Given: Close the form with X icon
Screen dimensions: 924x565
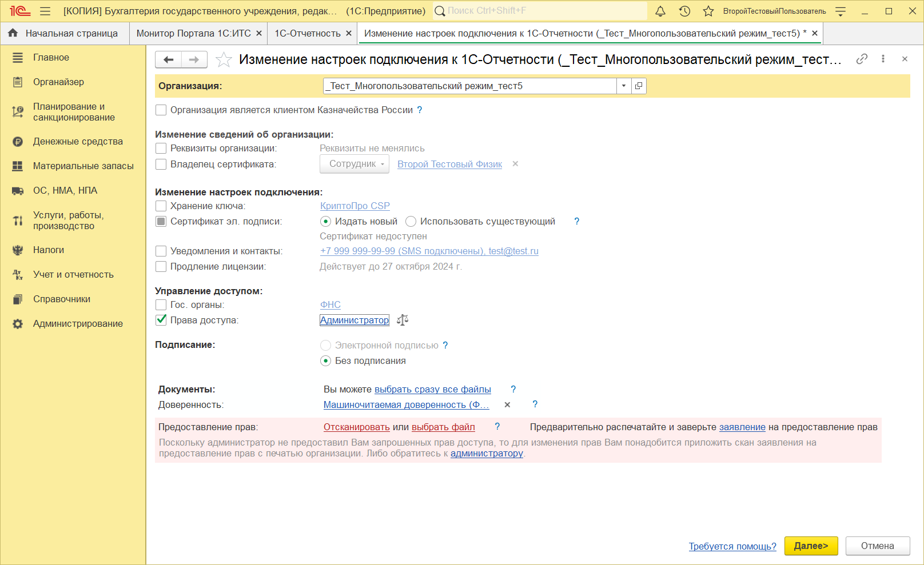Looking at the screenshot, I should 905,59.
